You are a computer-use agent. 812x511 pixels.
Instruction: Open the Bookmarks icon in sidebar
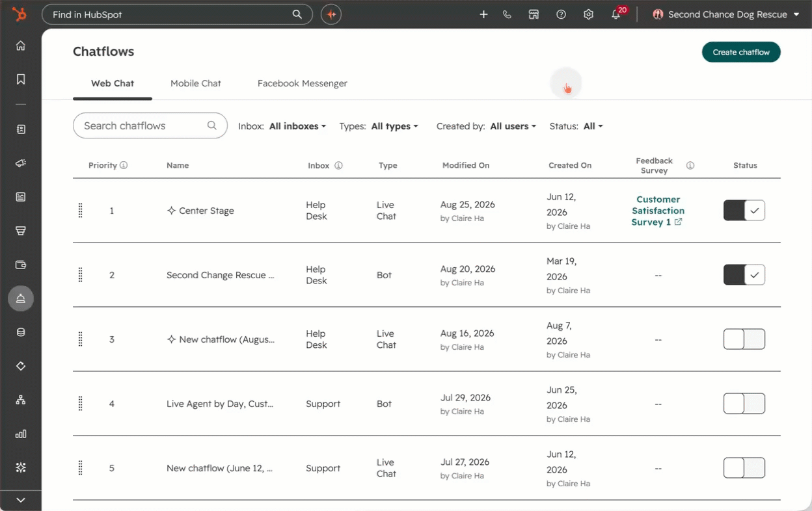(21, 79)
